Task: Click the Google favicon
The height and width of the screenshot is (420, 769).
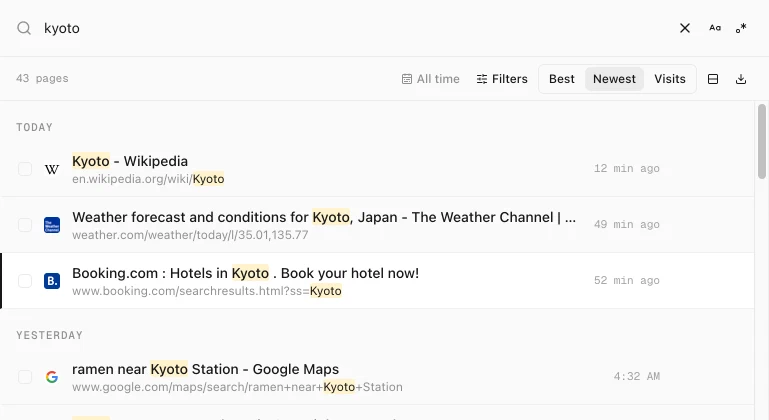Action: pos(52,377)
